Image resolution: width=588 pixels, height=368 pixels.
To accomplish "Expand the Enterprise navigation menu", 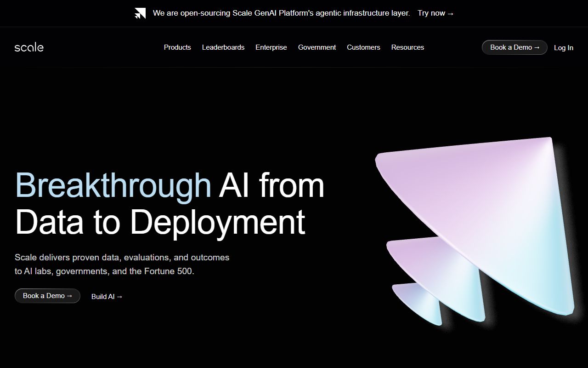I will pos(271,47).
